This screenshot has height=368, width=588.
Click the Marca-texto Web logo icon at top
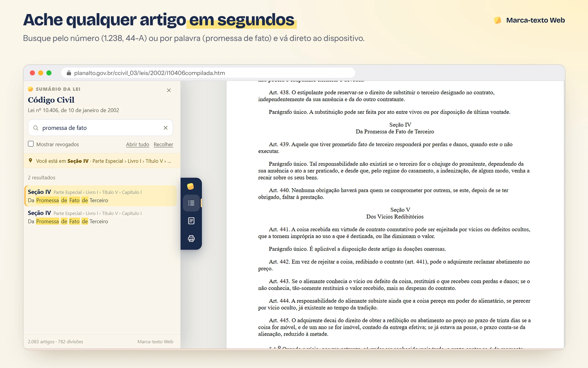[497, 20]
